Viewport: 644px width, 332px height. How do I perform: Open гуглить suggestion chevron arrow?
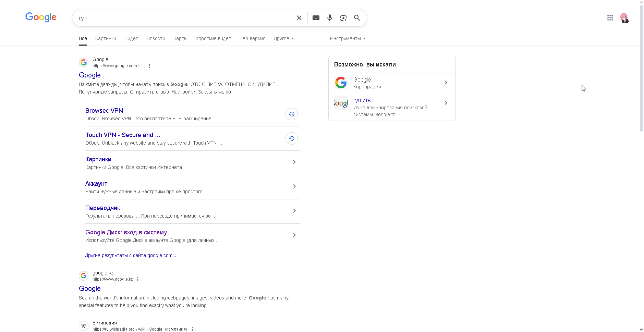coord(446,103)
